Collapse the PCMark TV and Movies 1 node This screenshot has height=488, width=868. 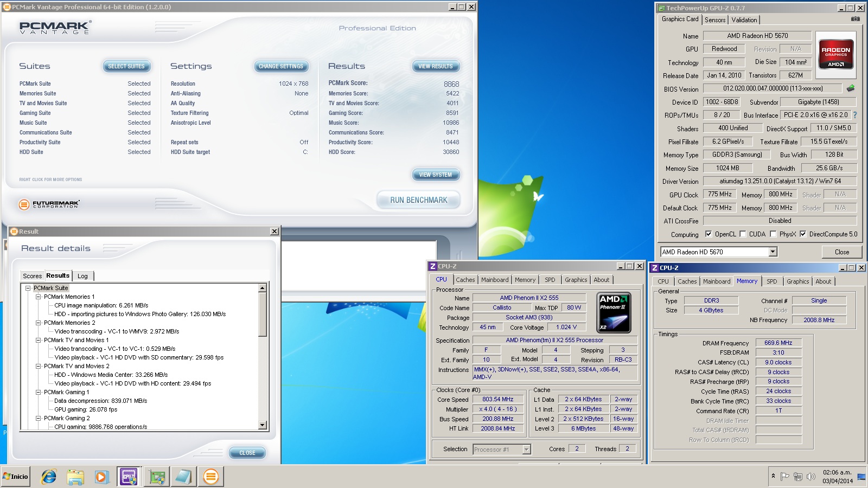(38, 340)
